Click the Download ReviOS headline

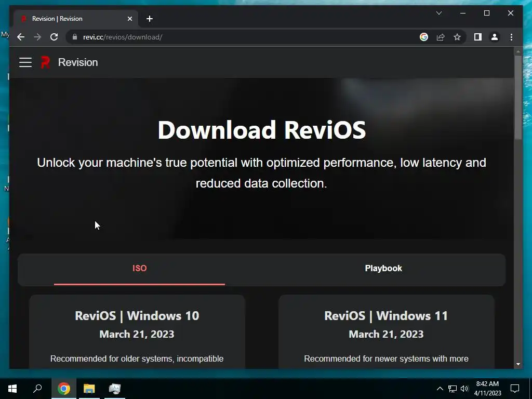(262, 130)
